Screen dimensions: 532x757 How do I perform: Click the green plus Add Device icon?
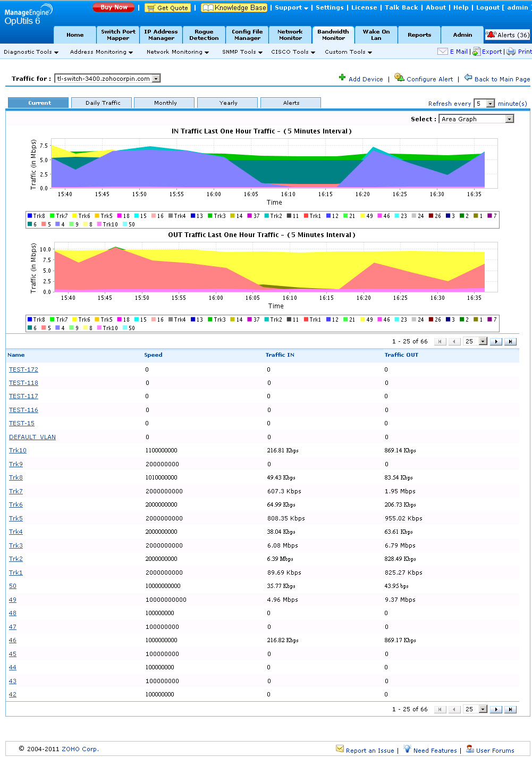tap(342, 78)
